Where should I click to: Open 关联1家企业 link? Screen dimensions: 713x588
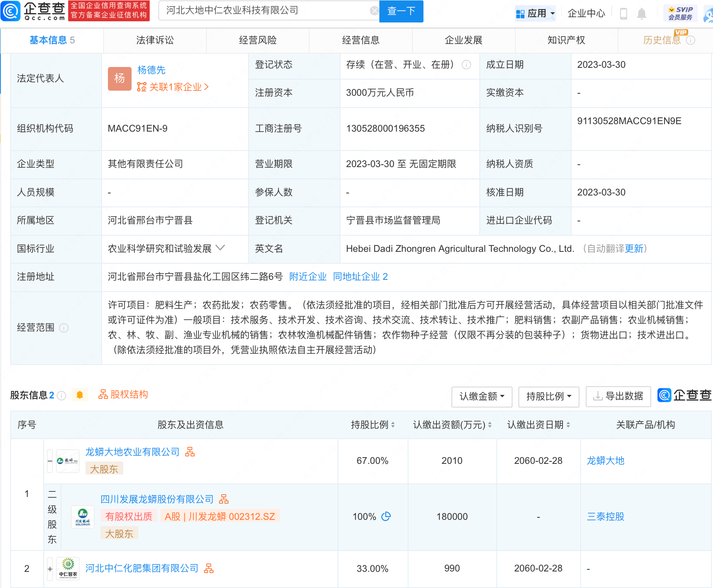pyautogui.click(x=173, y=87)
